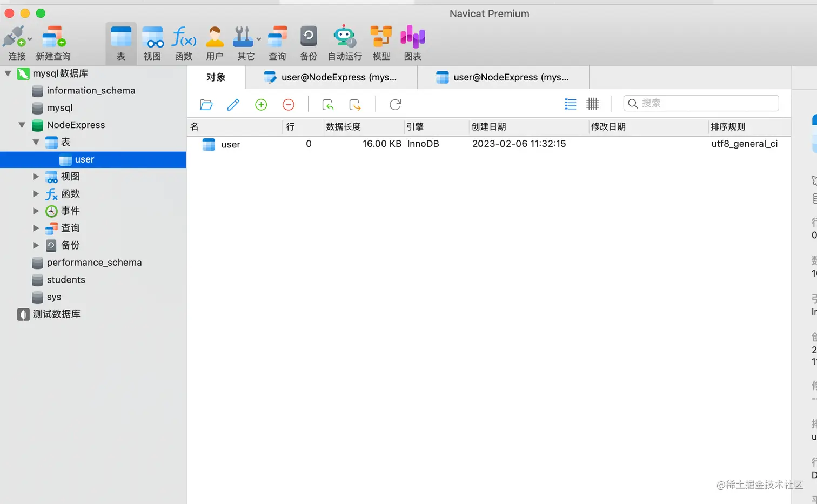
Task: Collapse the NodeExpress database node
Action: click(22, 125)
